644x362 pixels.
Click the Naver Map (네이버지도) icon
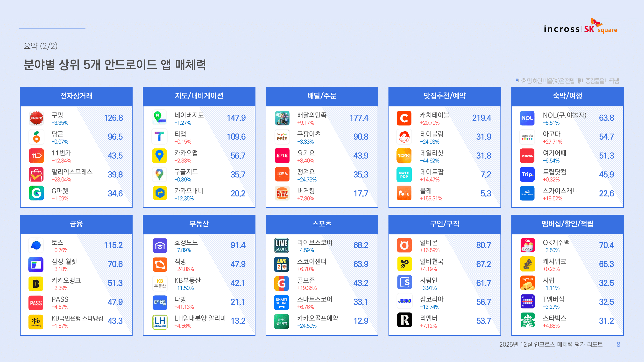point(160,118)
